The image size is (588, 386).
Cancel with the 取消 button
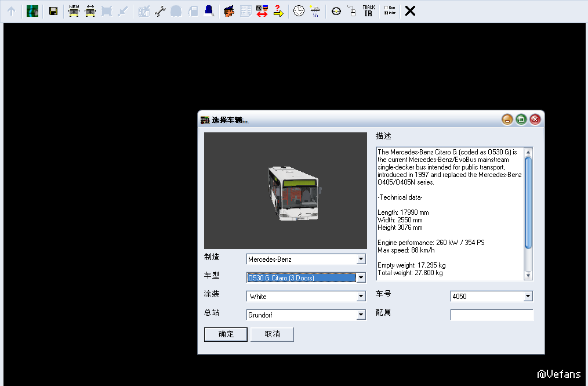[272, 334]
